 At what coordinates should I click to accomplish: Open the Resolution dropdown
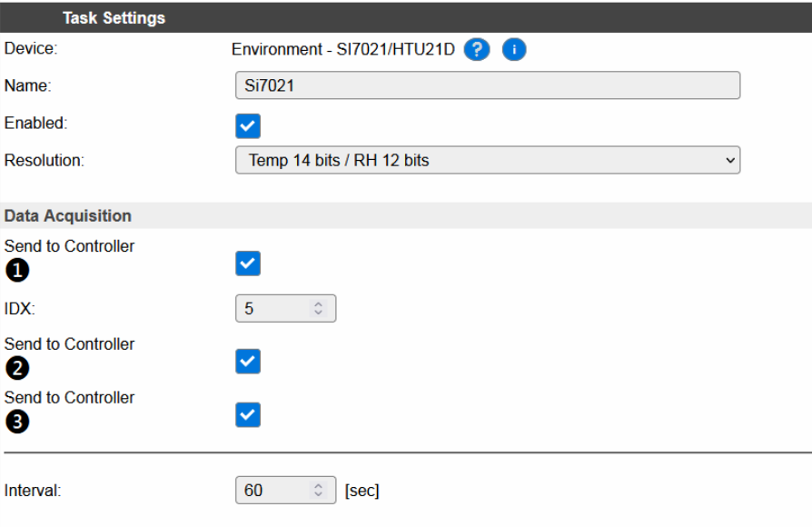pos(488,160)
